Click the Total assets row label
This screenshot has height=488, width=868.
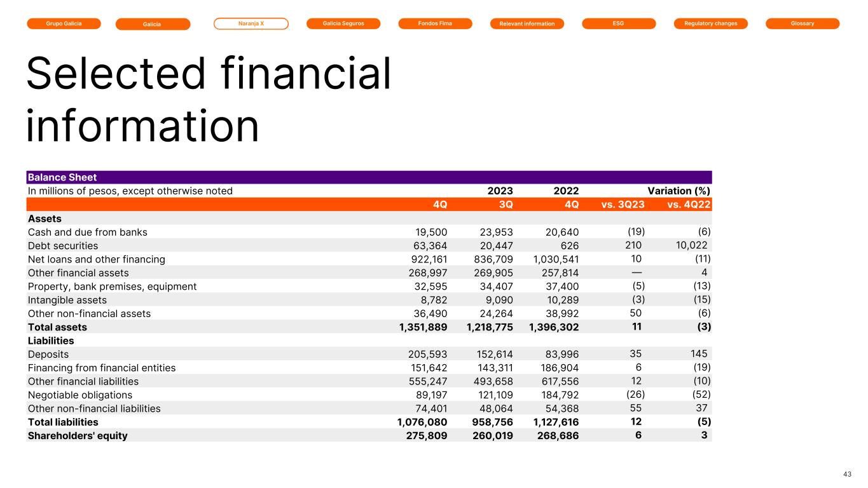tap(57, 327)
